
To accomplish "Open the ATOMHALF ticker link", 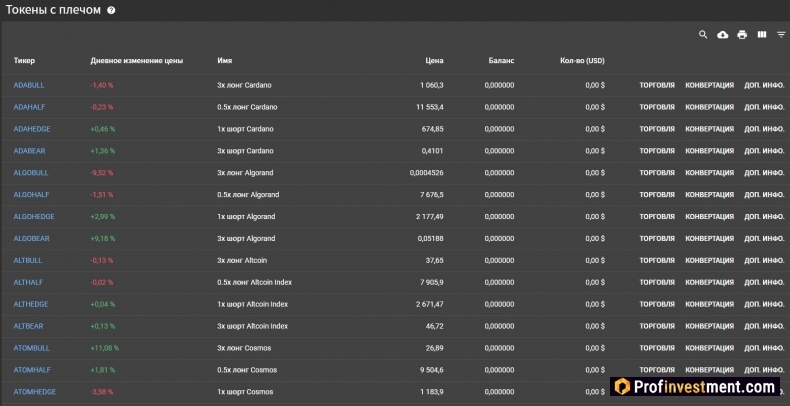I will [x=32, y=370].
